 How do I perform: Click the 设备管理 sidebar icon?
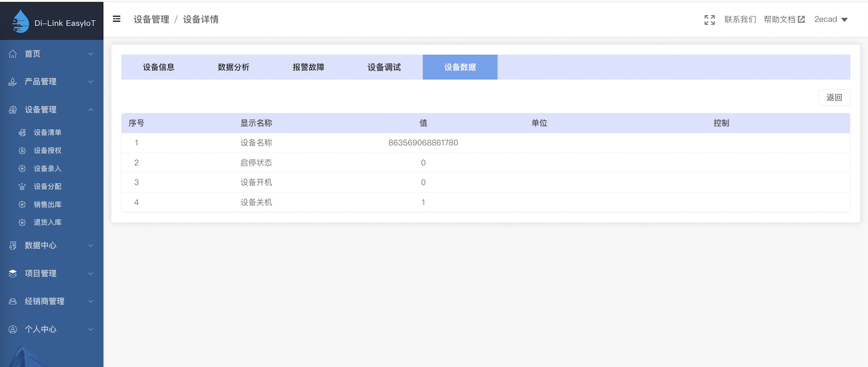point(13,110)
